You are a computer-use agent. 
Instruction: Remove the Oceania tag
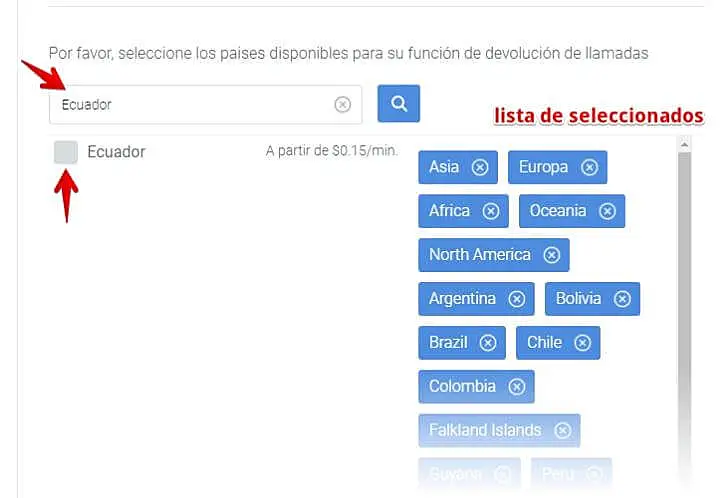point(607,211)
